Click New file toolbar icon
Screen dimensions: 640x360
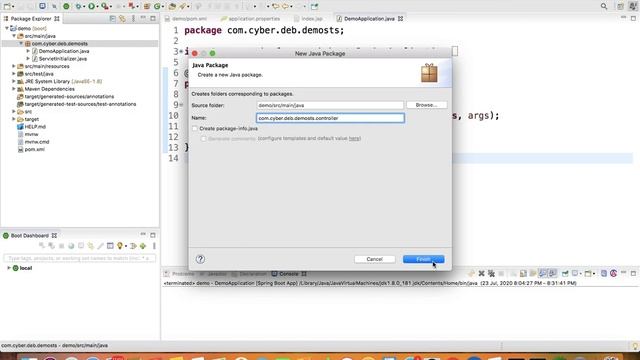pyautogui.click(x=7, y=6)
